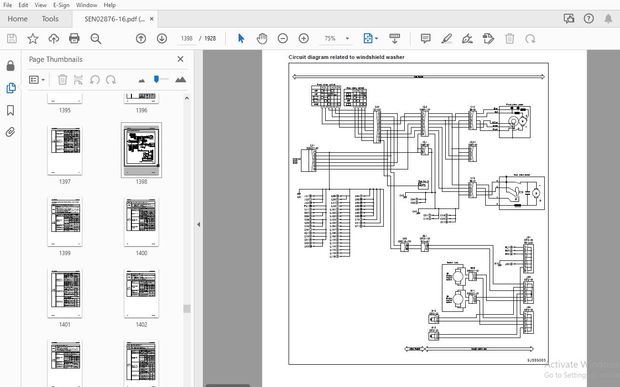Collapse the navigation pane with arrow
Viewport: 620px width, 387px height.
[x=198, y=225]
